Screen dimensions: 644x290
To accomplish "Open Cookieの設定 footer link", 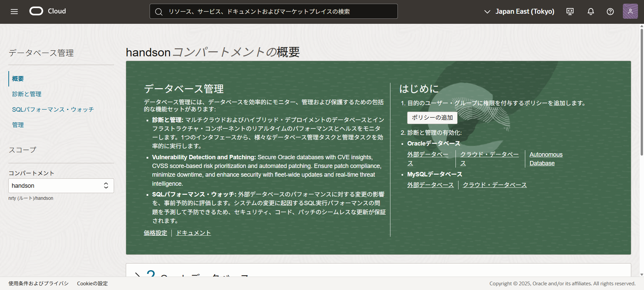I will (93, 284).
